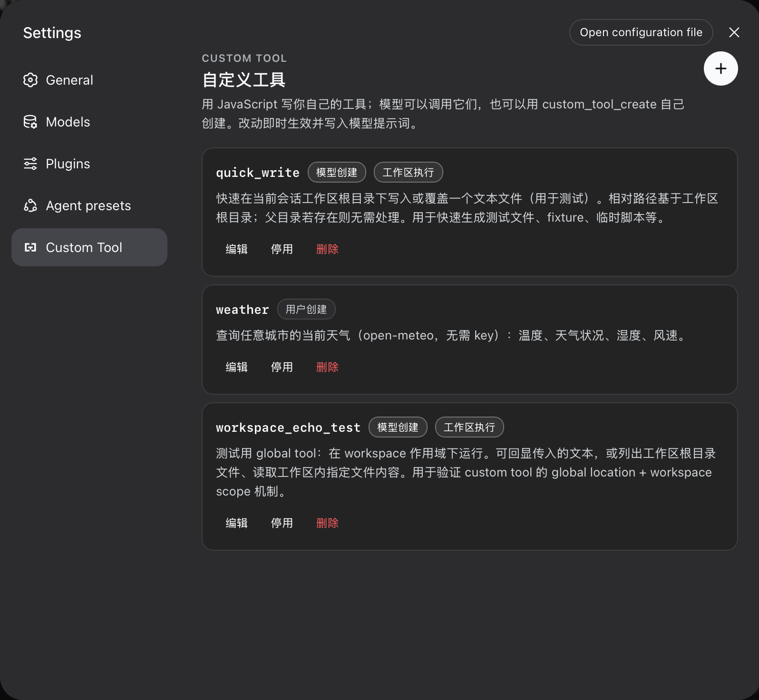Click the weather tool name
Viewport: 759px width, 700px height.
pos(243,310)
